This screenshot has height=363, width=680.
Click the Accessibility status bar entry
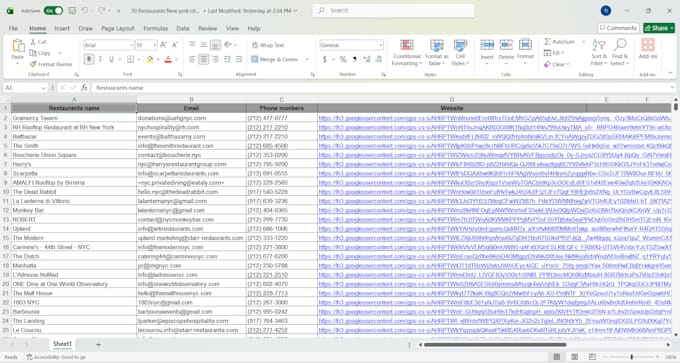tap(56, 357)
